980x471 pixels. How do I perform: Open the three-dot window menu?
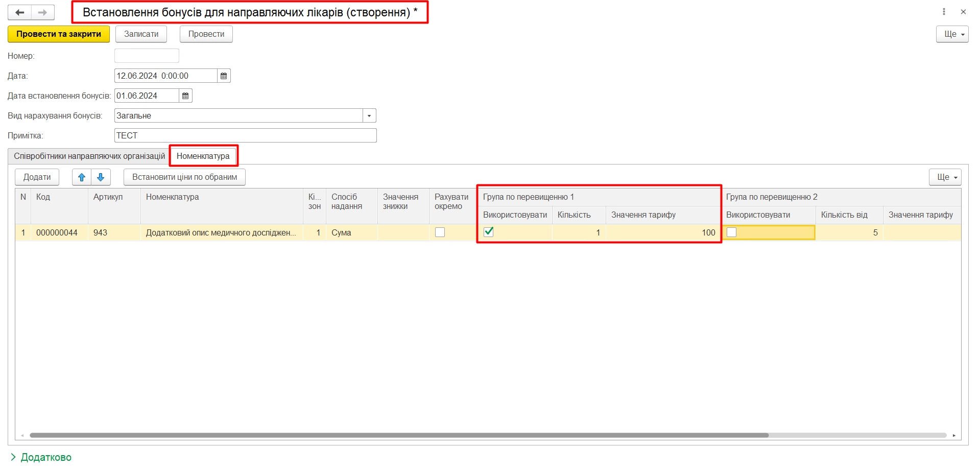pos(944,12)
